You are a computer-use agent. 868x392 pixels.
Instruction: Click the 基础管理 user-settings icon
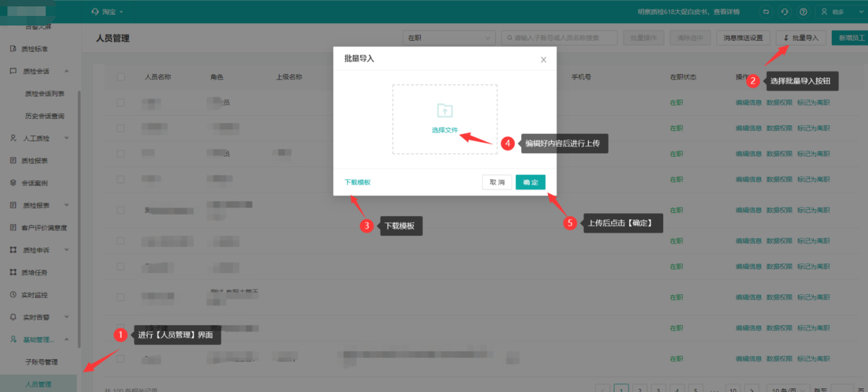(13, 339)
